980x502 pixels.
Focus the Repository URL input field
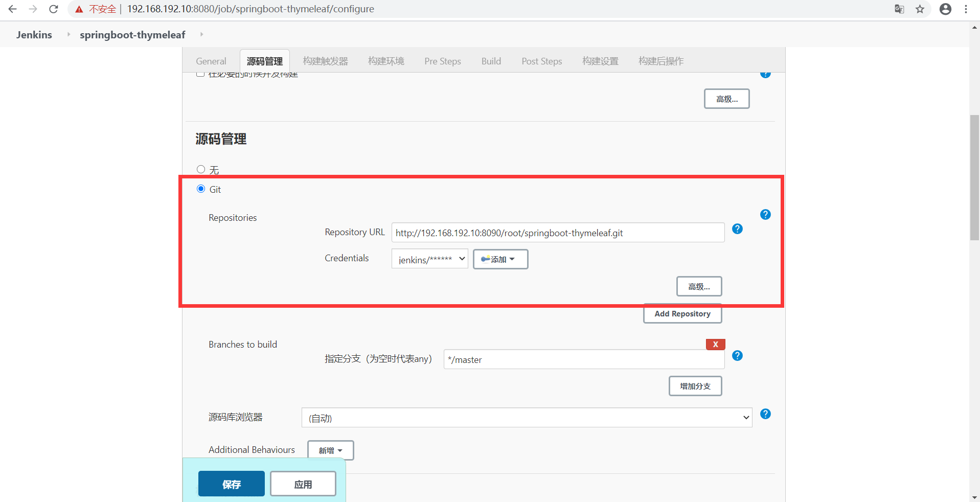tap(558, 233)
